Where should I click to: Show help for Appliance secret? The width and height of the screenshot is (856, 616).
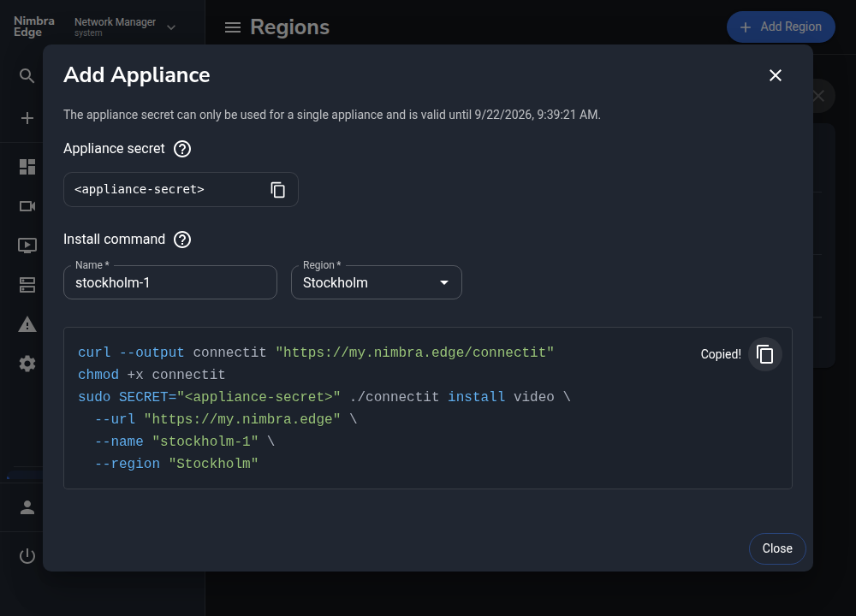182,149
